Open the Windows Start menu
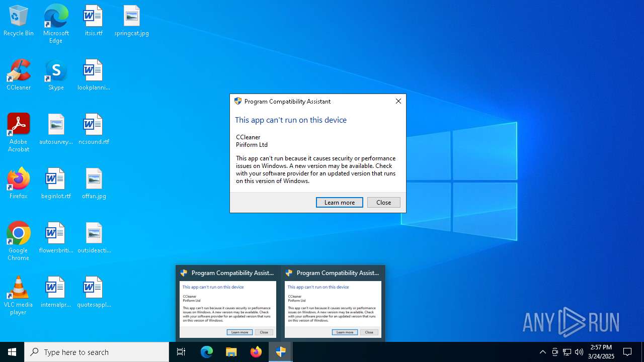 point(12,352)
